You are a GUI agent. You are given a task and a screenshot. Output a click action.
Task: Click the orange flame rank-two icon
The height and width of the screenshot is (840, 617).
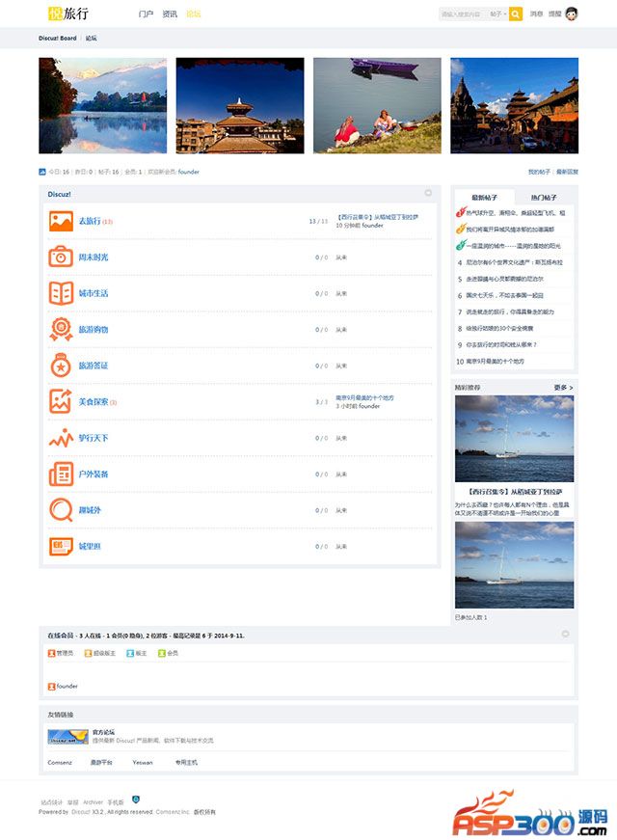[461, 229]
